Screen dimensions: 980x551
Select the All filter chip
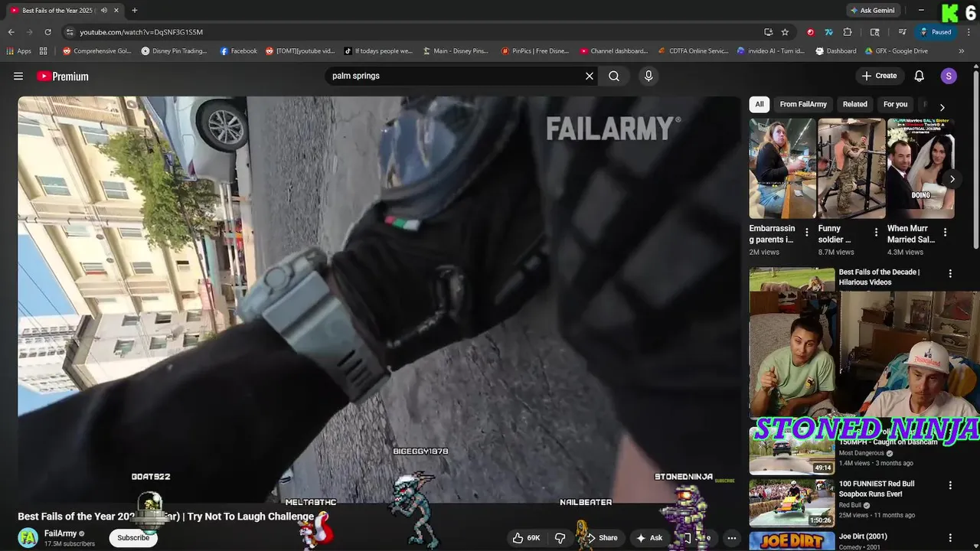point(759,104)
